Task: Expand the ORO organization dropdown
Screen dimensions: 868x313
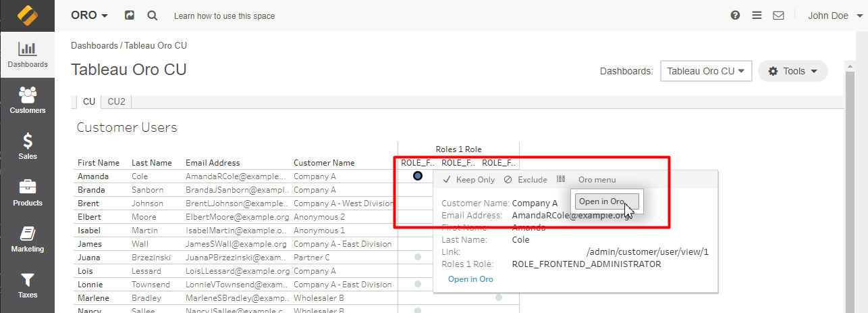Action: [x=89, y=16]
